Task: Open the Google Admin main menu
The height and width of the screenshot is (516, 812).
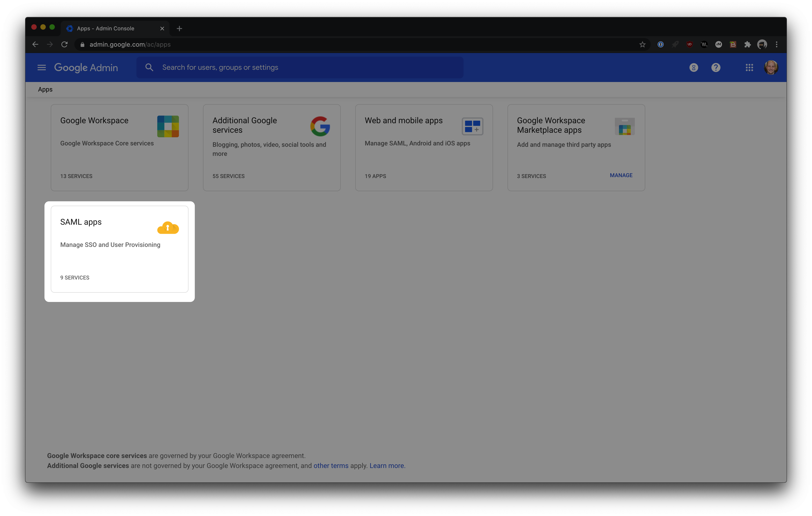Action: click(41, 68)
